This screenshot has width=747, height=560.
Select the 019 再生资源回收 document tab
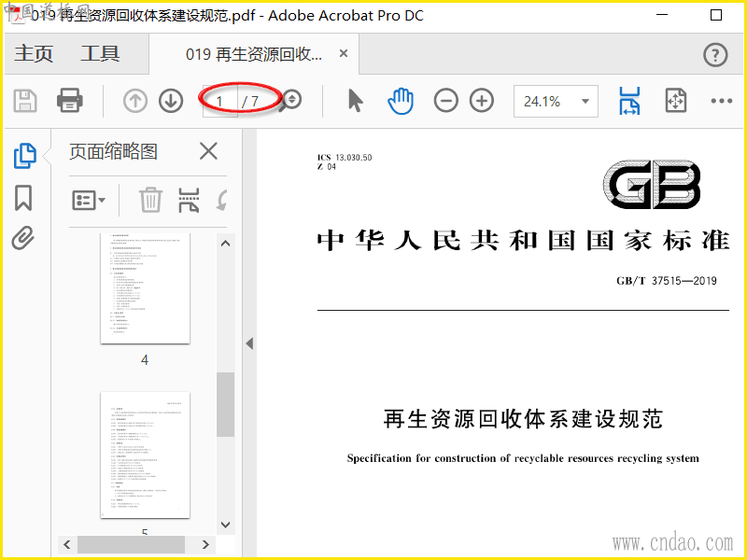tap(254, 54)
